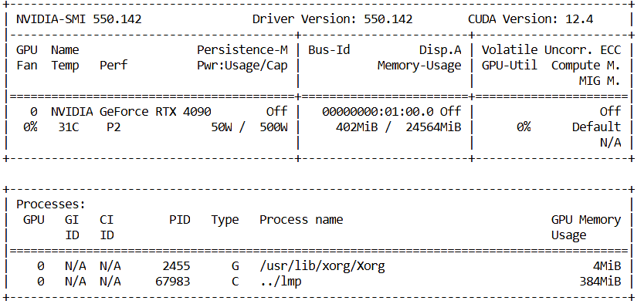Select the 402MiB memory usage value
This screenshot has height=304, width=644.
[357, 127]
